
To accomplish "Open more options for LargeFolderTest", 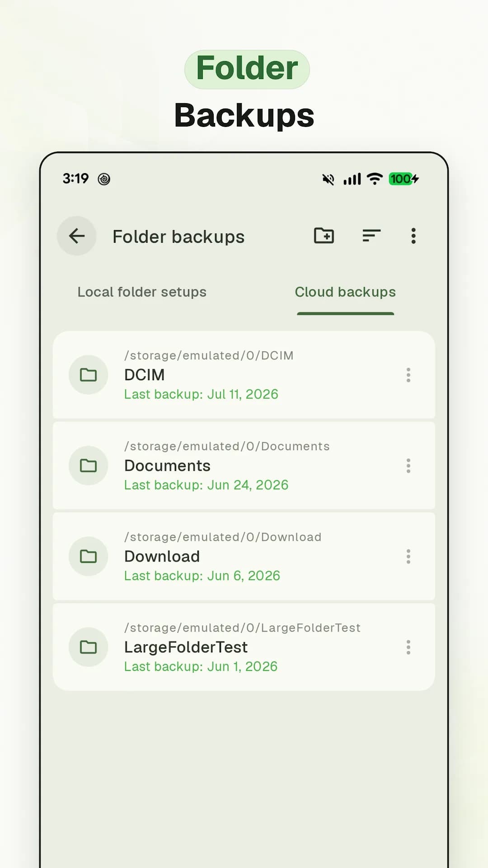I will 408,647.
